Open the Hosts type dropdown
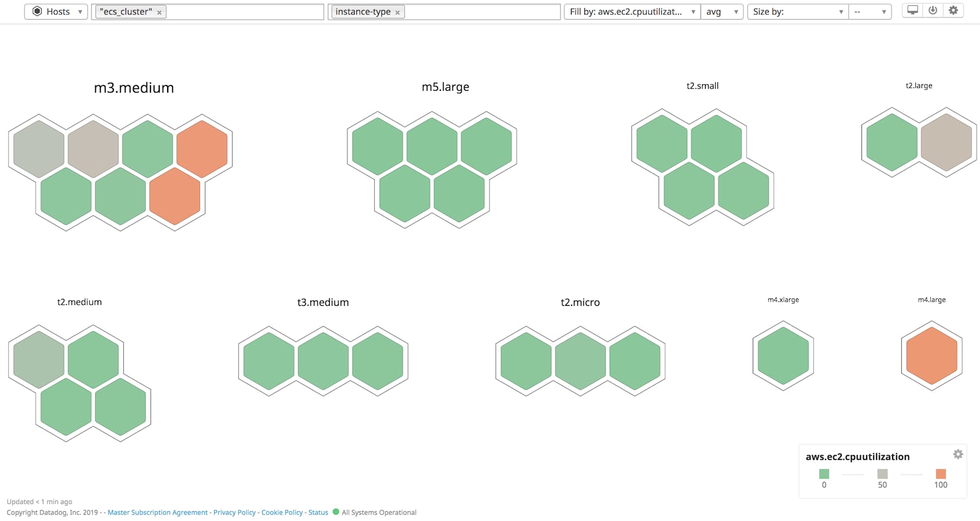Screen dimensions: 980x521 tap(56, 12)
